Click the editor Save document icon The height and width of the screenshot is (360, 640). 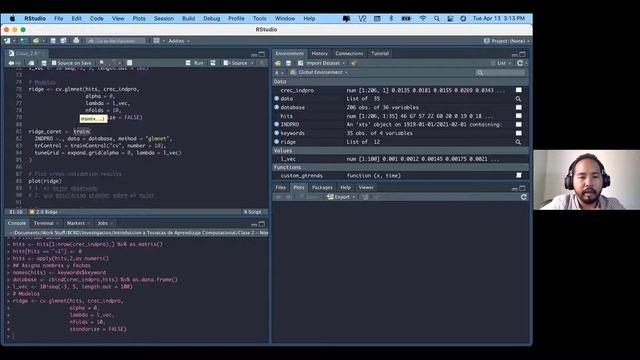(44, 63)
